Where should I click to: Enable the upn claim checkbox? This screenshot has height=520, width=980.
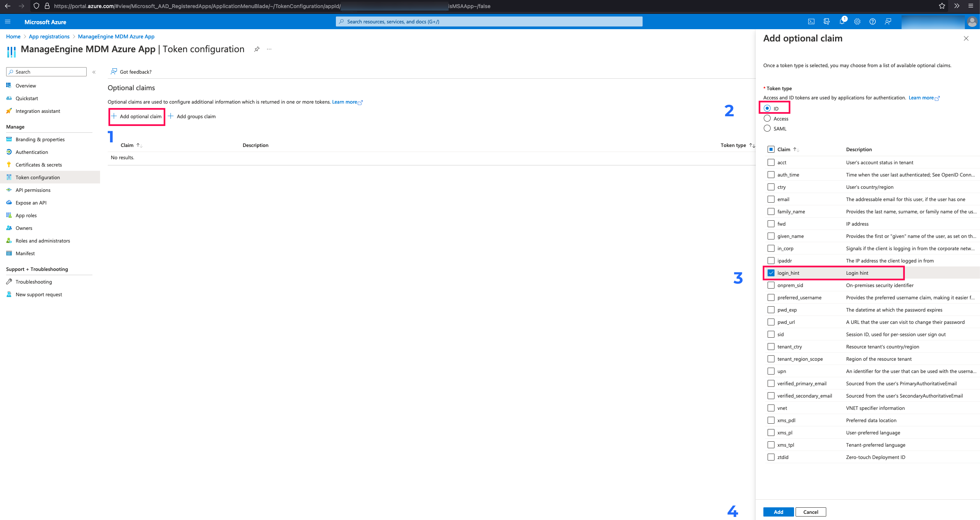click(x=771, y=371)
